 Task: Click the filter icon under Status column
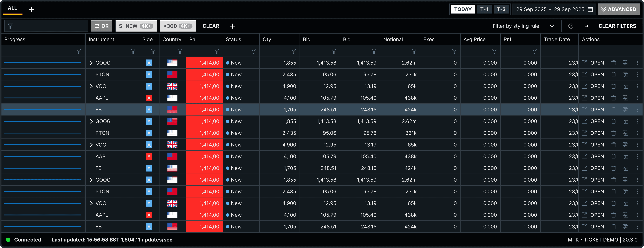(x=253, y=51)
